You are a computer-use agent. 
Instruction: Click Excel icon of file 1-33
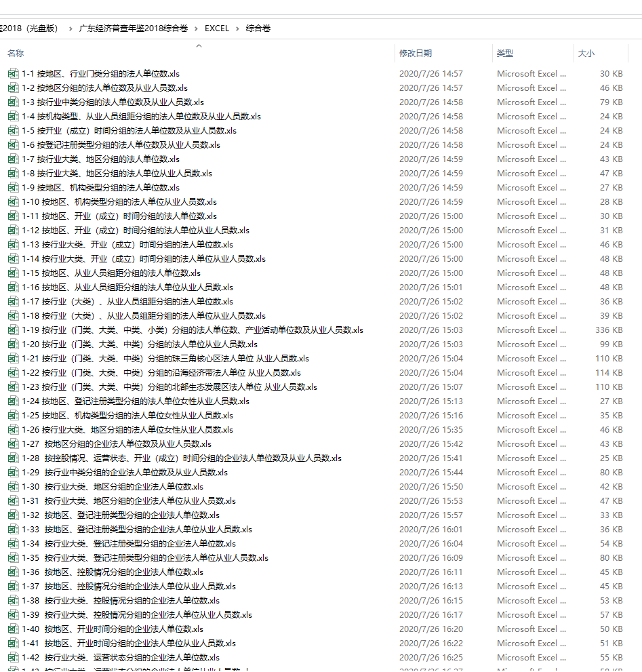pos(14,530)
